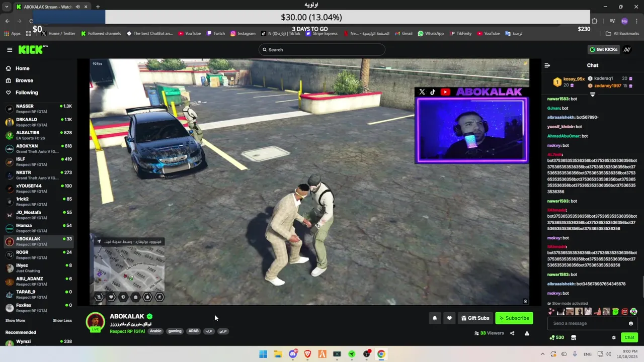Click the gaming tag
This screenshot has width=644, height=362.
[175, 331]
